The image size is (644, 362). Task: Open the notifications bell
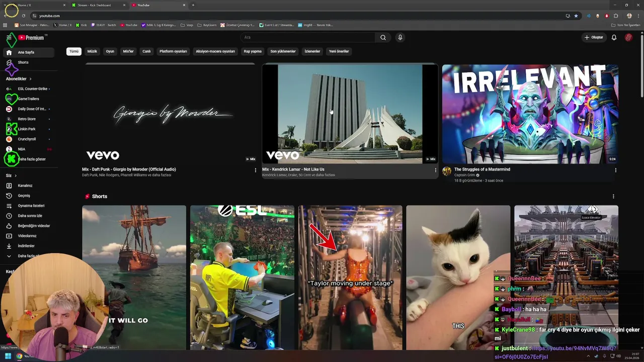614,37
